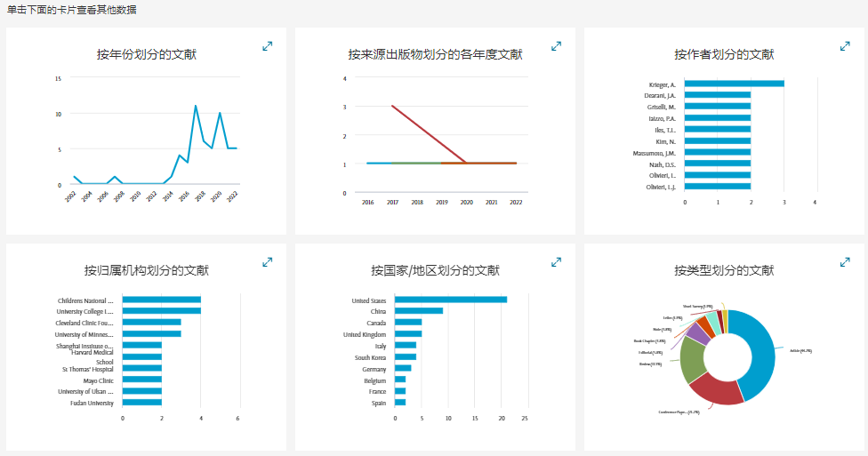Click the Krieger, A. author bar
This screenshot has height=456, width=868.
click(734, 84)
